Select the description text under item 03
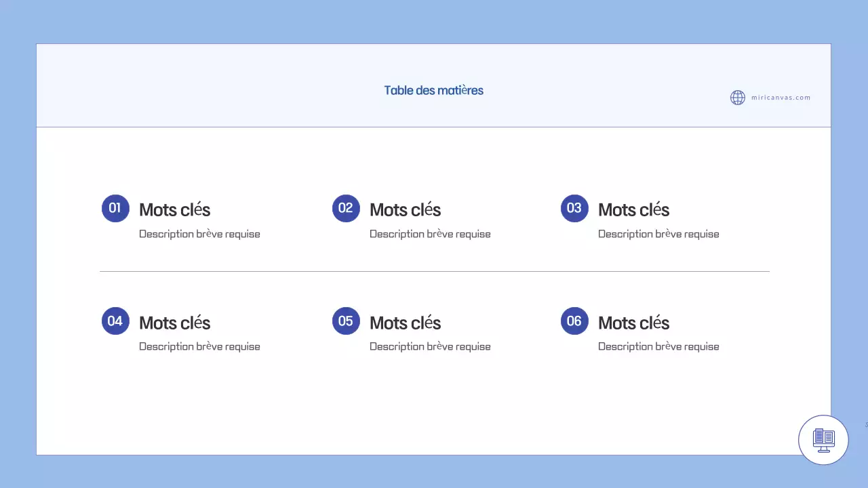Image resolution: width=868 pixels, height=488 pixels. tap(658, 234)
